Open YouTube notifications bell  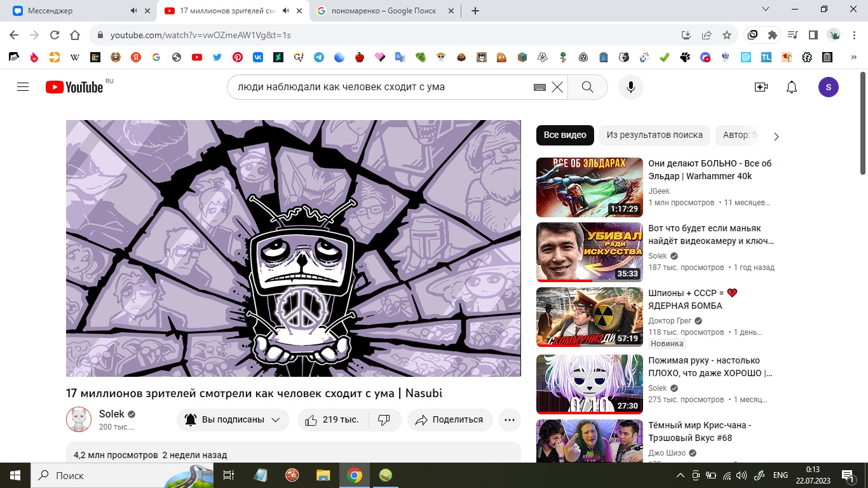tap(792, 87)
